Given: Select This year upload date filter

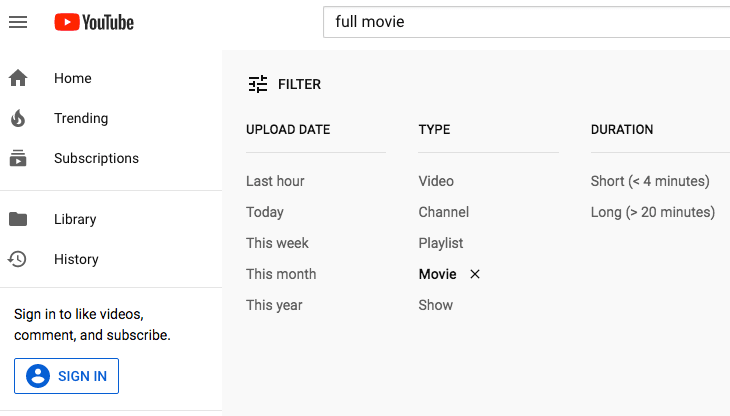Looking at the screenshot, I should coord(274,305).
